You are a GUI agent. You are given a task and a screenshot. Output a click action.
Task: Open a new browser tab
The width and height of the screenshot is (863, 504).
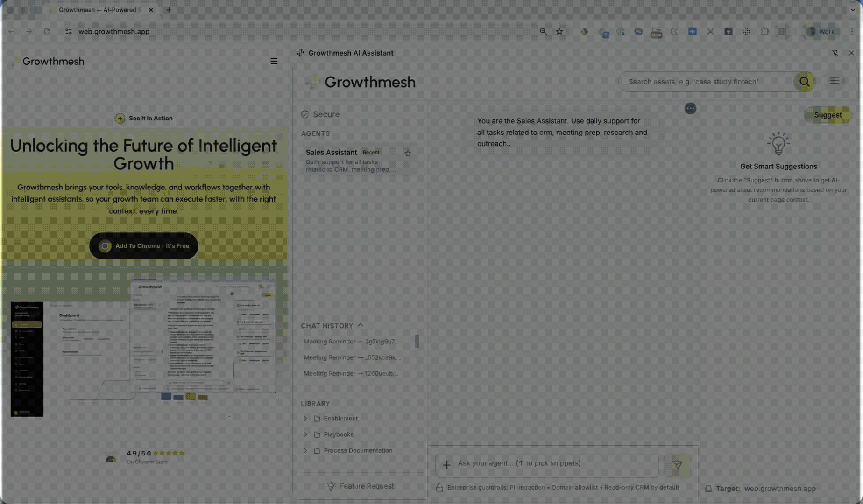[x=169, y=10]
